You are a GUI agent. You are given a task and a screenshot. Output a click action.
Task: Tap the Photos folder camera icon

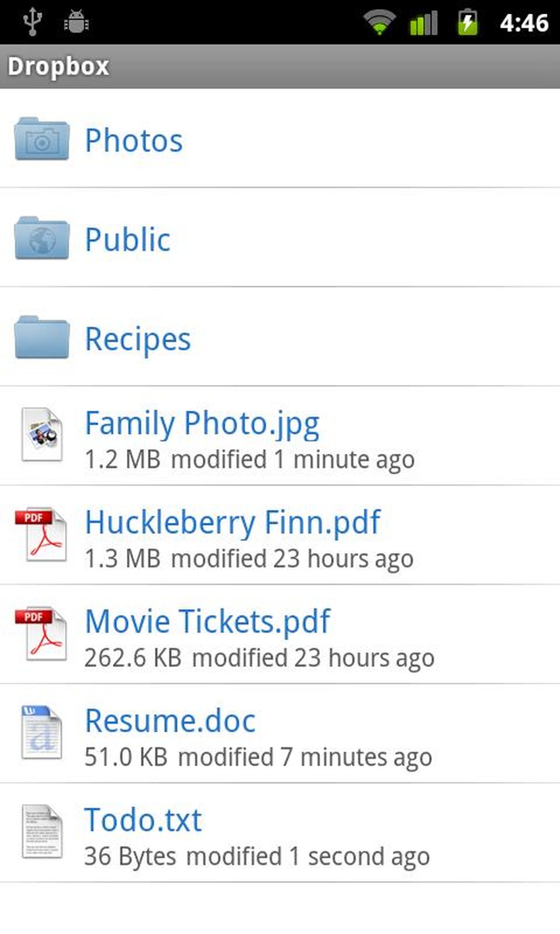pos(42,139)
